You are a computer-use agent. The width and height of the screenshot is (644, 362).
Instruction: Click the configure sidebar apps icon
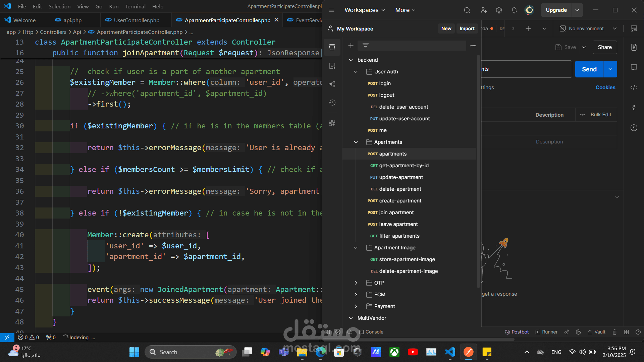tap(332, 123)
